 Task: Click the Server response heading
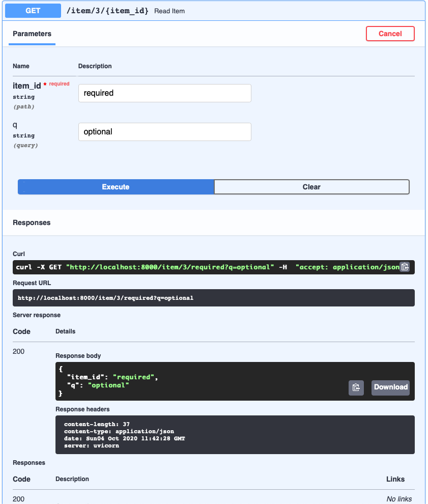click(x=37, y=315)
